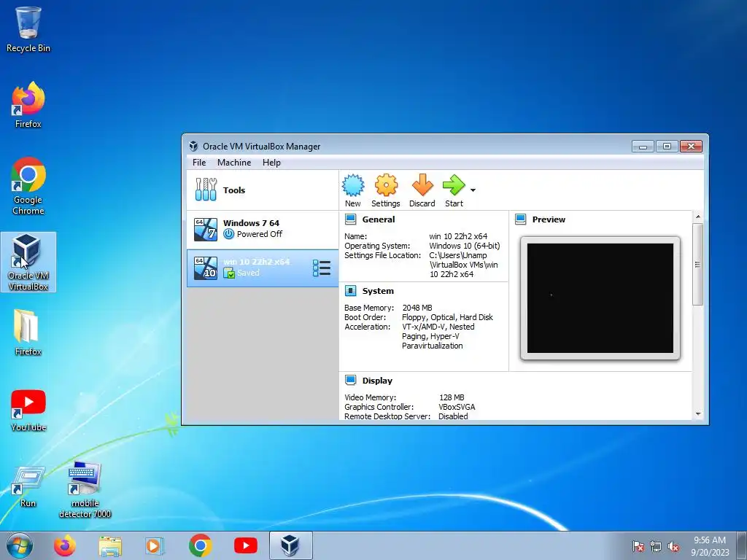Click the details pane scroll down arrow
Viewport: 747px width, 560px height.
pyautogui.click(x=698, y=414)
